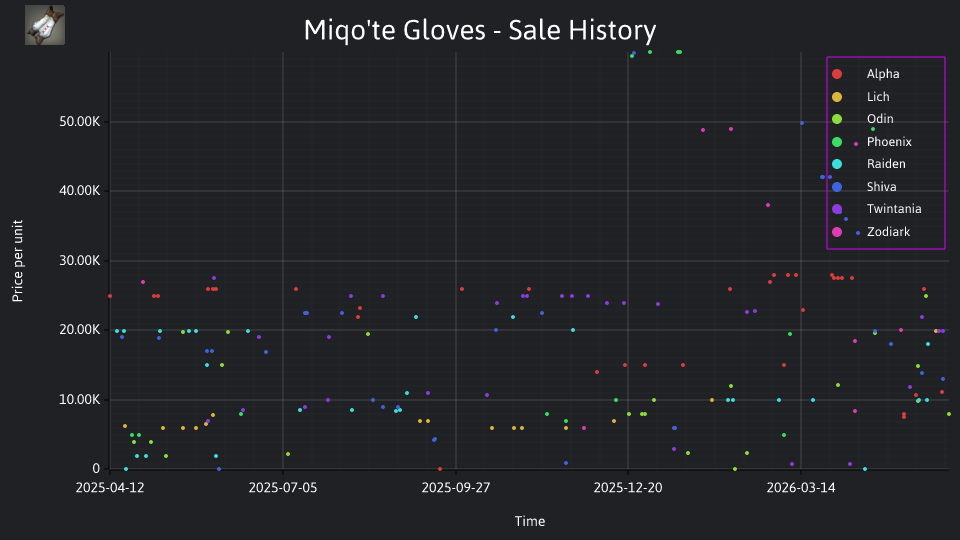Click the 2025-12-20 x-axis date label
This screenshot has width=960, height=540.
click(x=628, y=488)
